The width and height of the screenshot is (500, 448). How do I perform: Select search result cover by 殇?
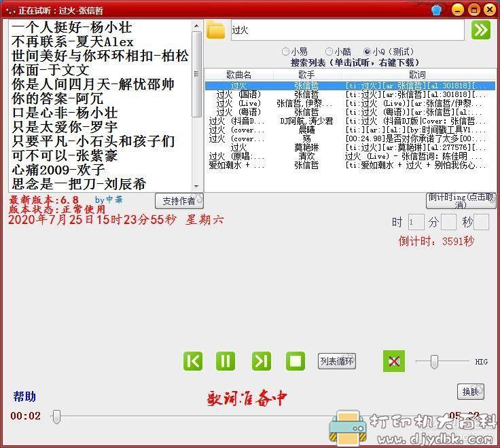pos(350,139)
